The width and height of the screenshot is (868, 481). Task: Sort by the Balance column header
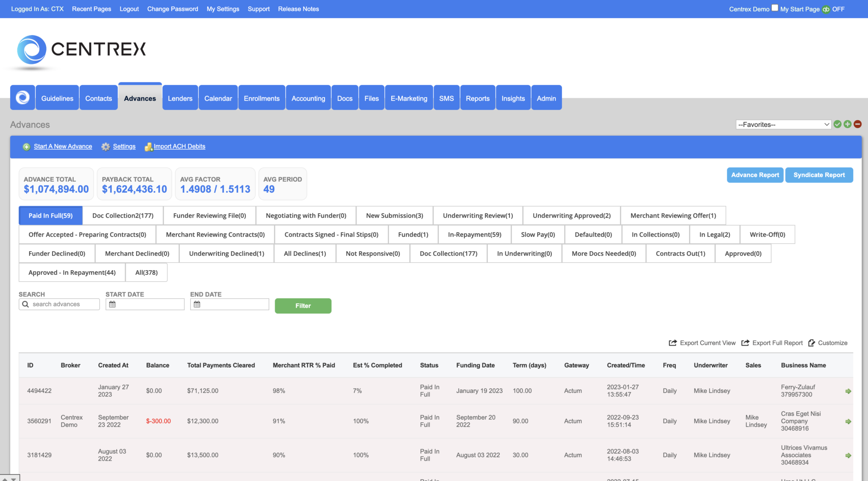click(158, 365)
